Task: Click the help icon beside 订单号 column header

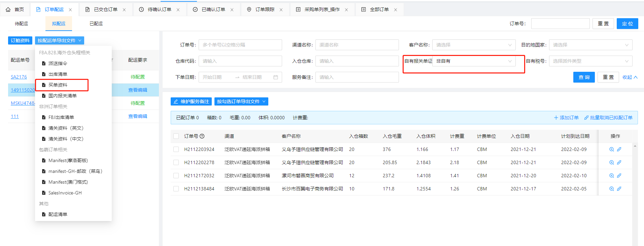Action: (x=202, y=136)
